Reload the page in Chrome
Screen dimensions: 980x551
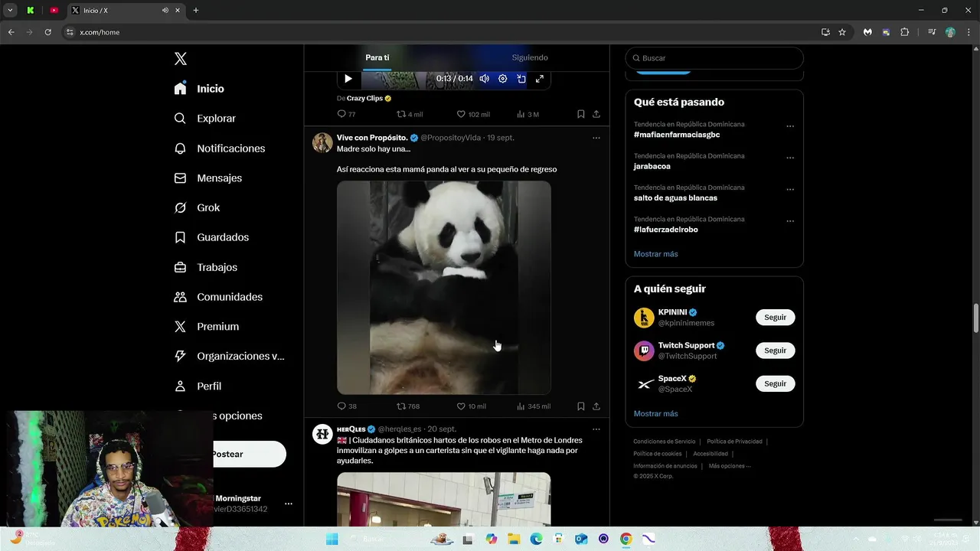pos(47,32)
